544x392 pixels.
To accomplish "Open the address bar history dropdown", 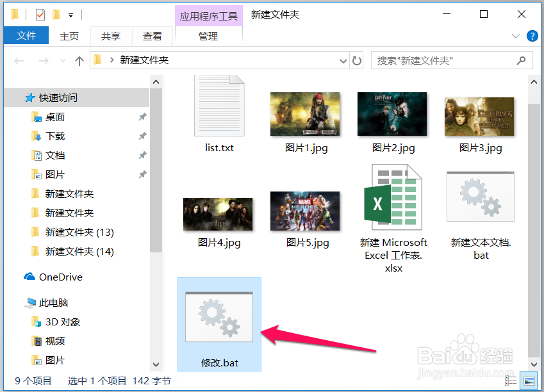I will click(343, 61).
